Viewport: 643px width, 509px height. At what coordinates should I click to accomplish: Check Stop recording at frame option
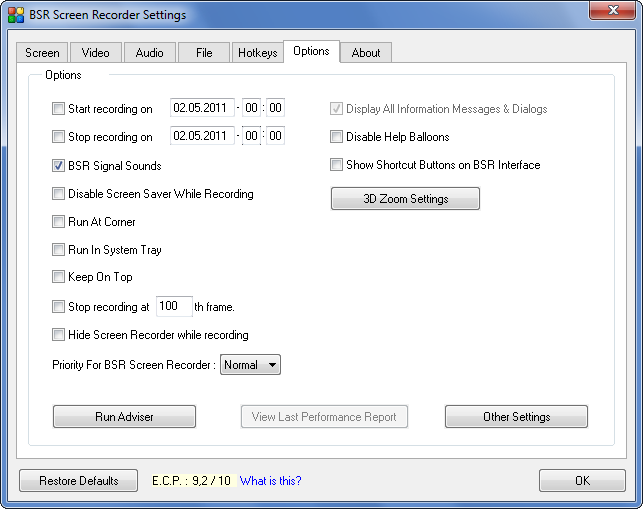(x=58, y=306)
